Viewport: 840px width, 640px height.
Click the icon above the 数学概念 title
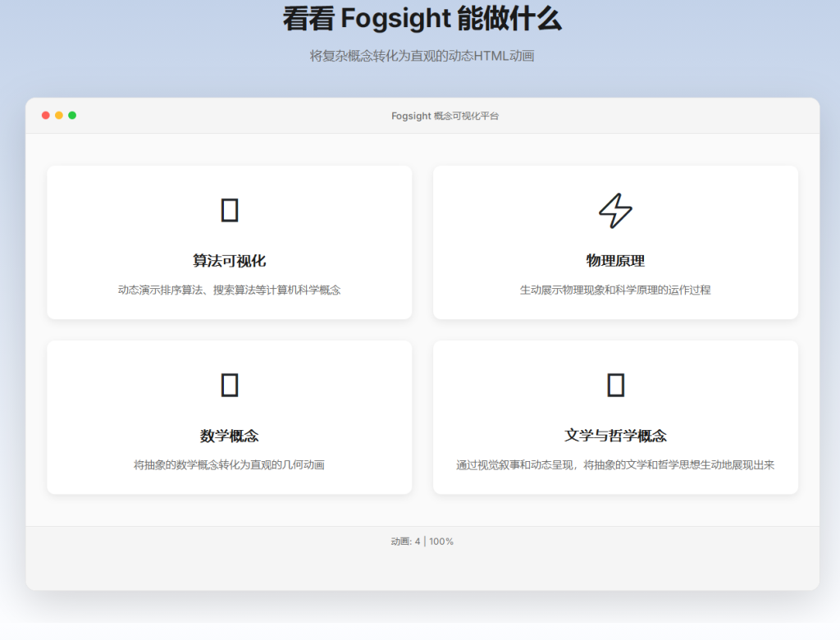click(x=230, y=384)
